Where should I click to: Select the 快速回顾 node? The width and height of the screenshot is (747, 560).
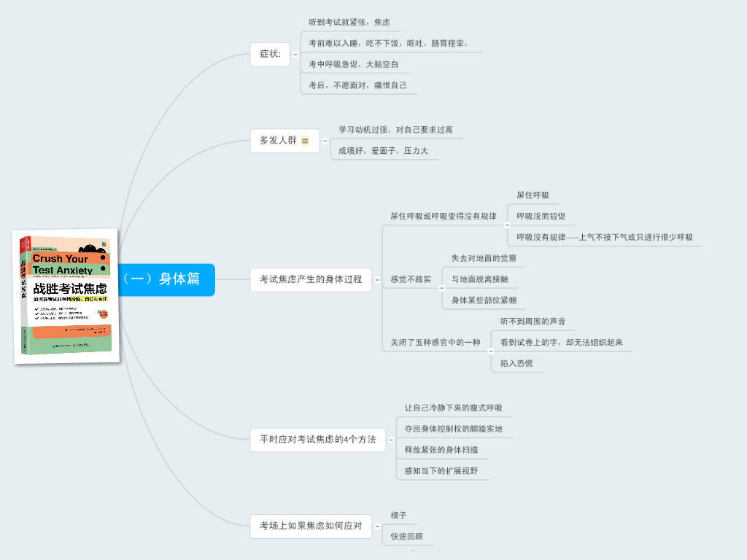point(407,534)
